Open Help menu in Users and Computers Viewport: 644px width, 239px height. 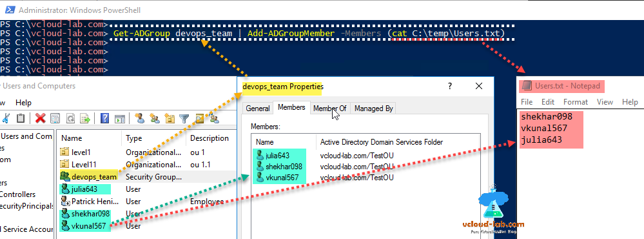tap(23, 103)
